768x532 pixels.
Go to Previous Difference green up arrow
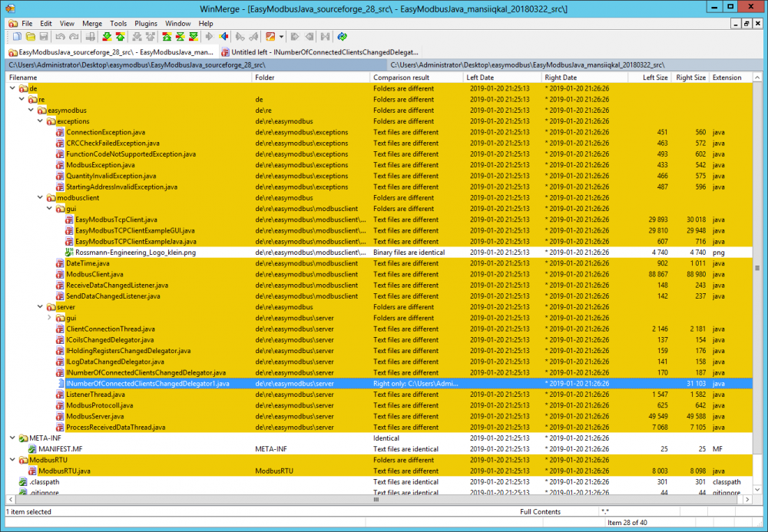click(x=120, y=36)
